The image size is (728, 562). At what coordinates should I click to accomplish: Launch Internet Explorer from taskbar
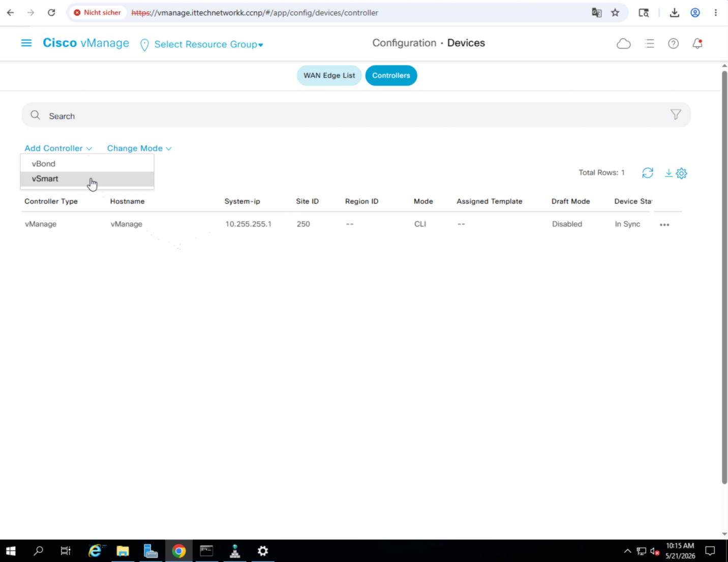tap(95, 551)
